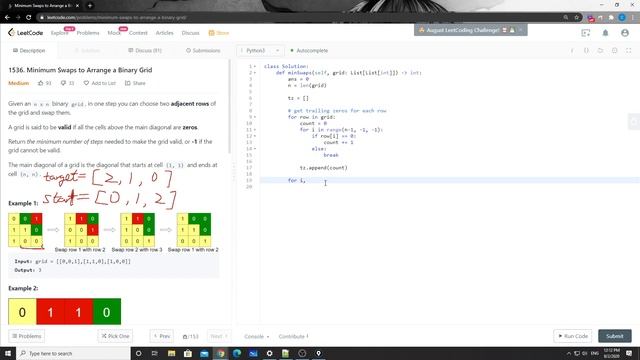This screenshot has height=360, width=640.
Task: Switch to the Discuss (81) tab
Action: [x=145, y=51]
